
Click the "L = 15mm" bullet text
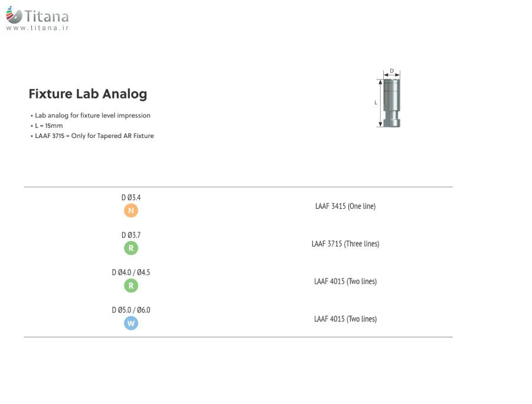(x=48, y=126)
